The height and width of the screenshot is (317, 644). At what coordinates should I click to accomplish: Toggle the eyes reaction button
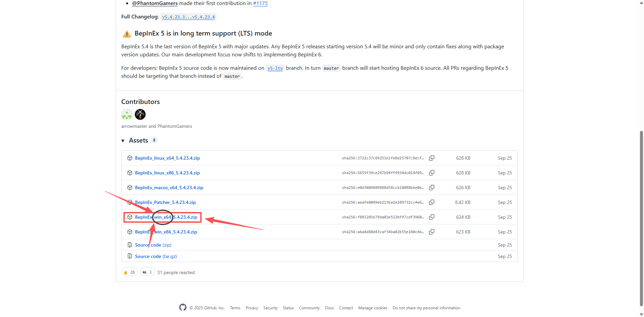coord(147,272)
